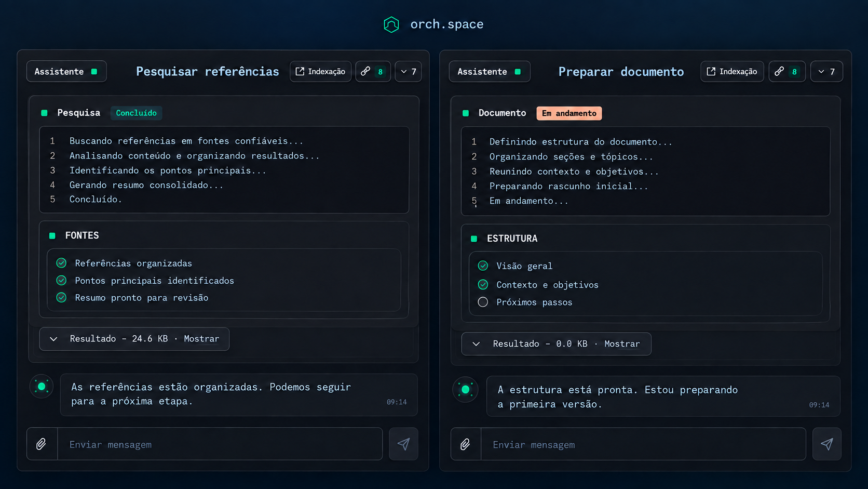Click the Preparar documento title
868x489 pixels.
point(621,72)
